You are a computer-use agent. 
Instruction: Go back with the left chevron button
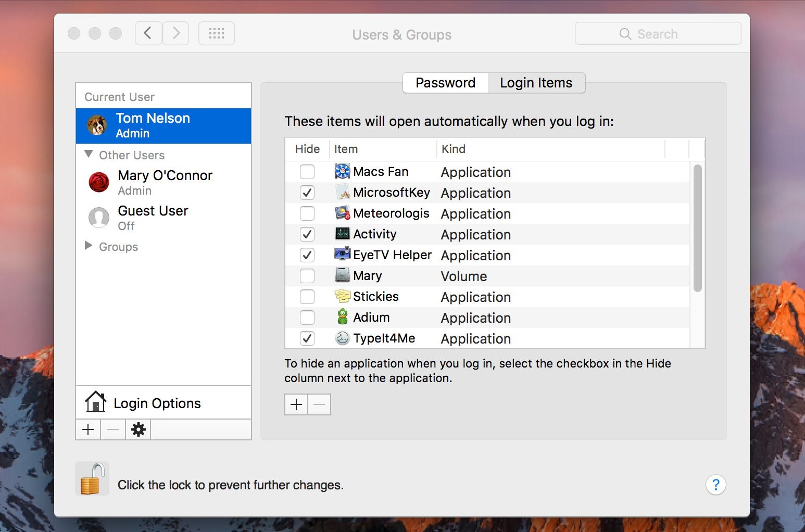click(148, 34)
